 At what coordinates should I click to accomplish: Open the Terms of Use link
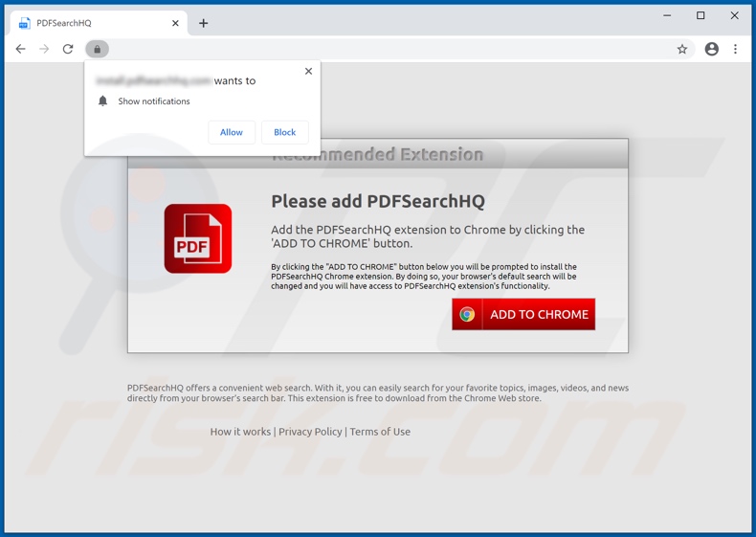click(x=380, y=432)
